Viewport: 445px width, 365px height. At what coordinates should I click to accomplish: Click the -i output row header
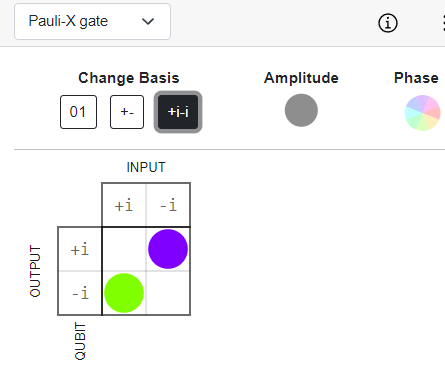[80, 293]
